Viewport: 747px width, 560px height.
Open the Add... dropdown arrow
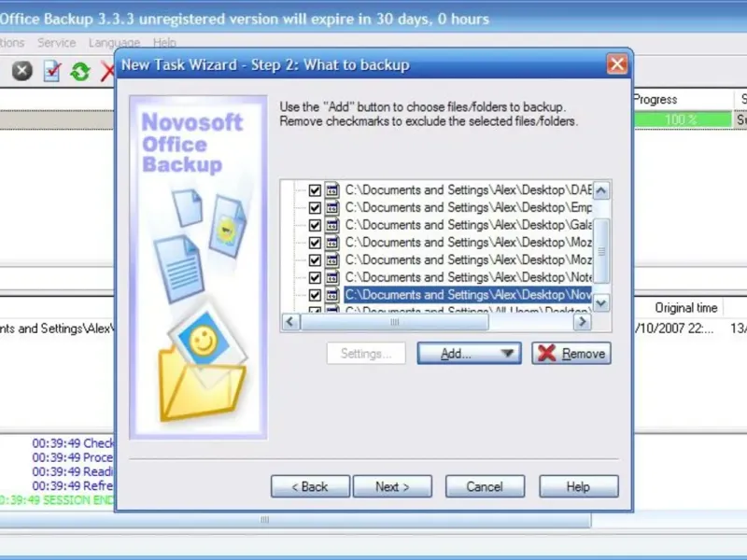507,354
